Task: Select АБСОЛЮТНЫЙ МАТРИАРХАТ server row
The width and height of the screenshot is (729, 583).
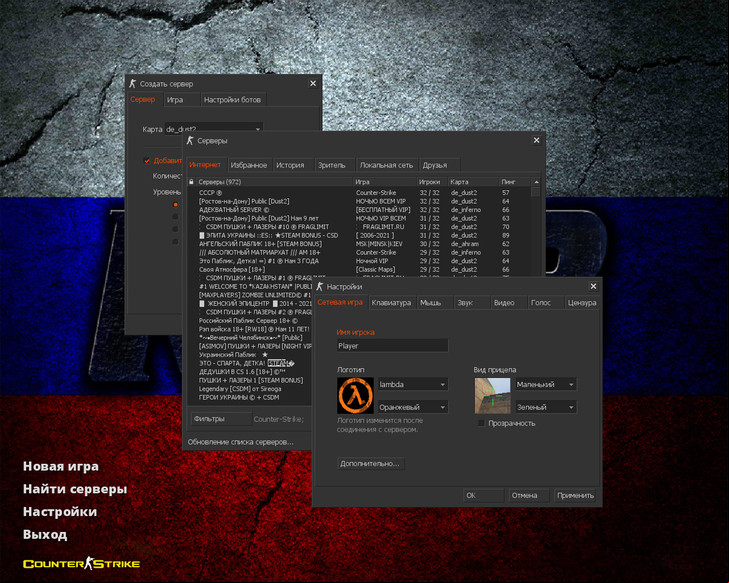Action: [358, 252]
